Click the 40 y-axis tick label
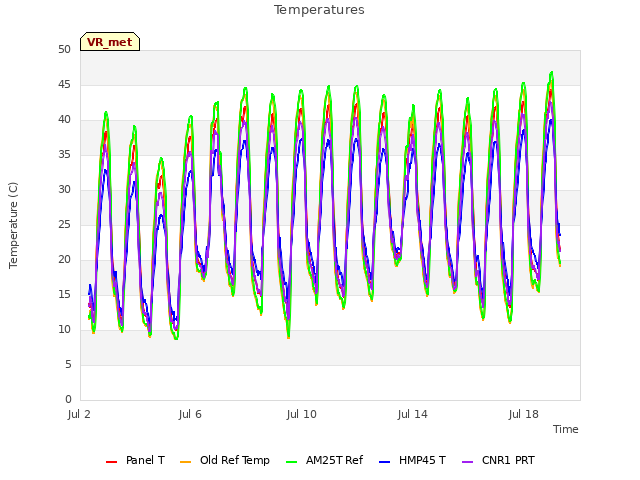The width and height of the screenshot is (640, 480). click(x=64, y=120)
